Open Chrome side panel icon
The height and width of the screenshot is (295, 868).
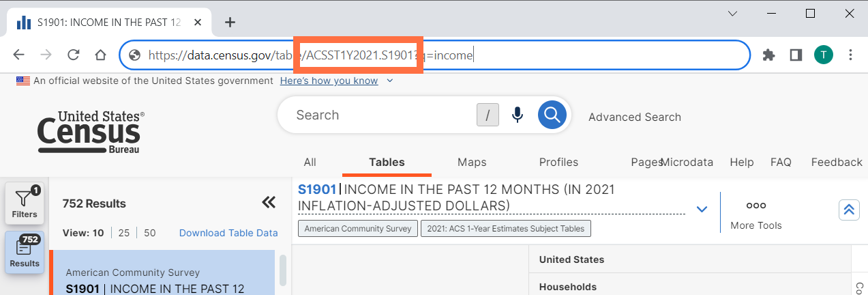pos(796,55)
